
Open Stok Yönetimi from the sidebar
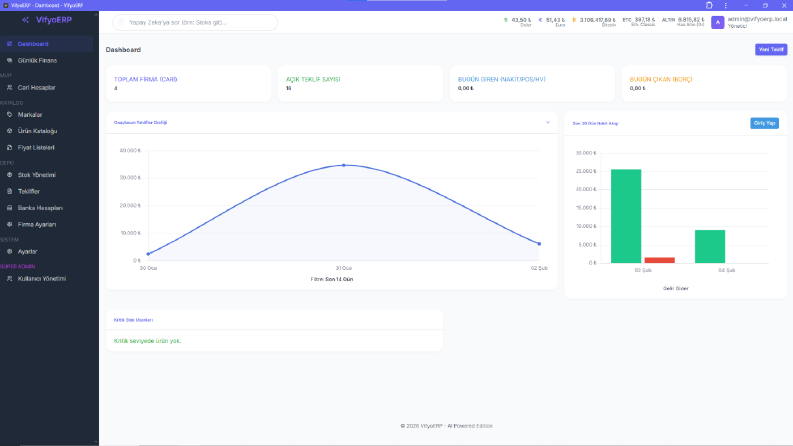[x=47, y=175]
